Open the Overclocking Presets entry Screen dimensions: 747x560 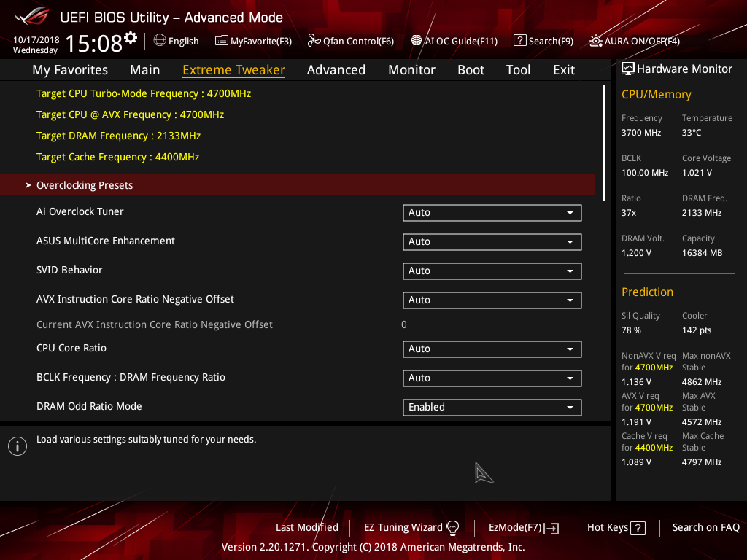(x=84, y=184)
